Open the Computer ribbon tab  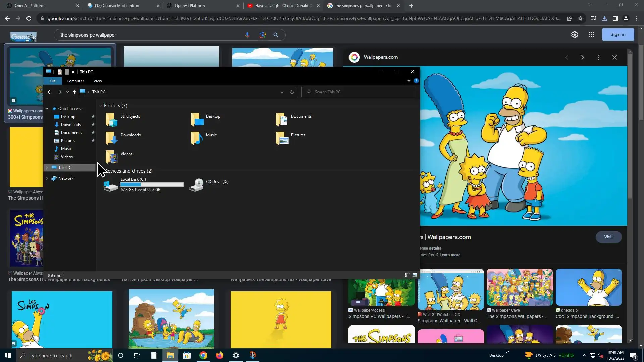pyautogui.click(x=75, y=81)
